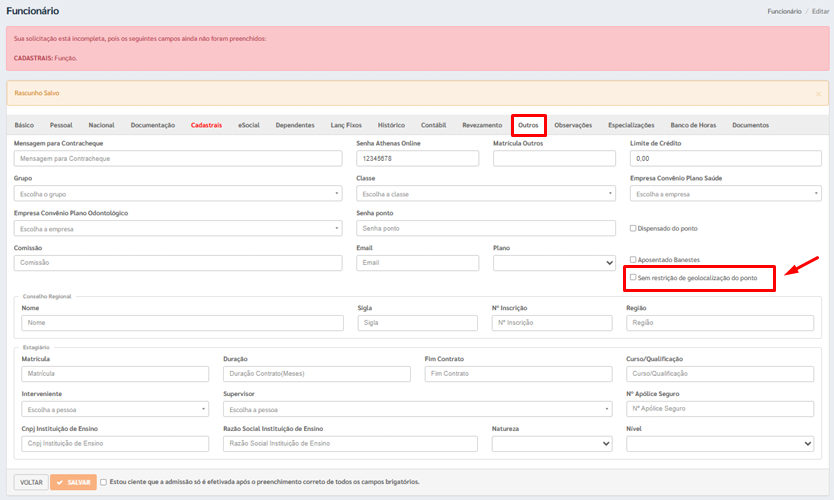
Task: Expand the Classe dropdown
Action: pyautogui.click(x=485, y=194)
